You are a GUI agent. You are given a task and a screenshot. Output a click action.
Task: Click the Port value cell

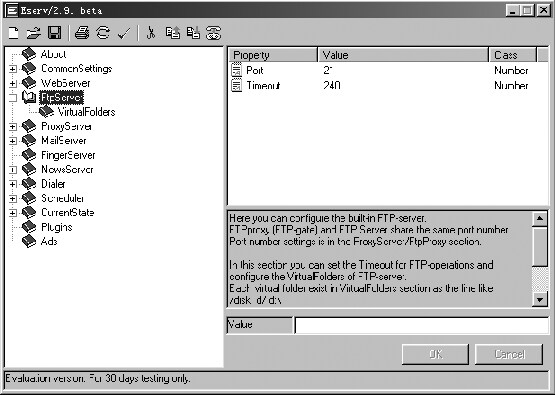point(328,70)
